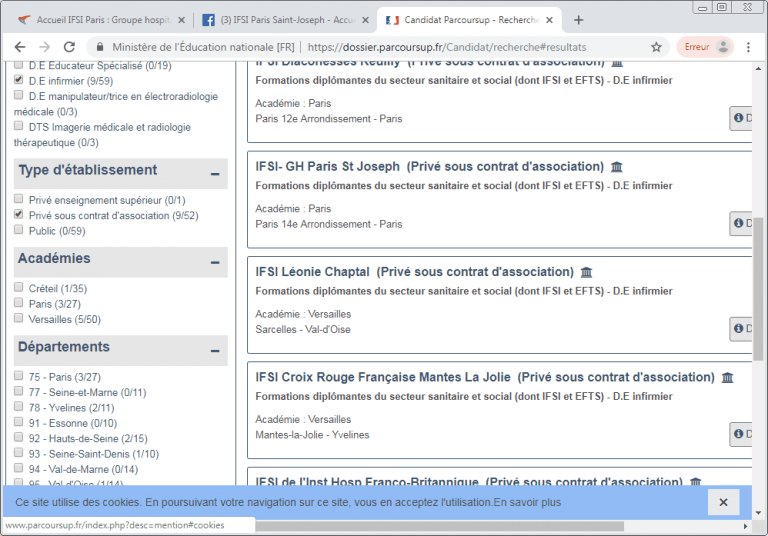Collapse the Type d'établissement section
The height and width of the screenshot is (536, 768).
point(215,174)
